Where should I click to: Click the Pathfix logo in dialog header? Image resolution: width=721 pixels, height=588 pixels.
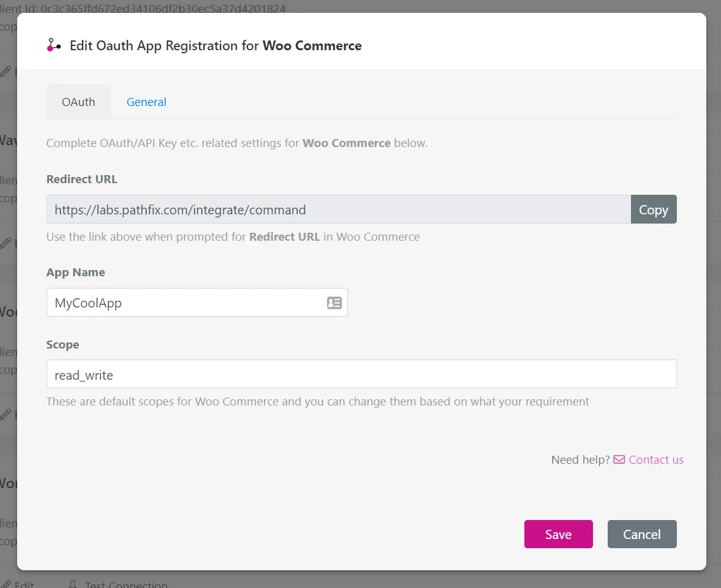pos(54,45)
